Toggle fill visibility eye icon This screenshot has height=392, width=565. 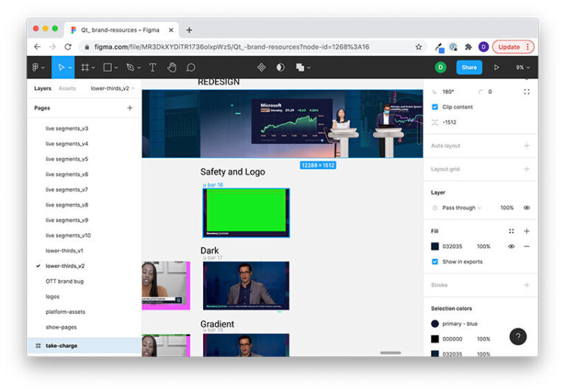point(511,246)
